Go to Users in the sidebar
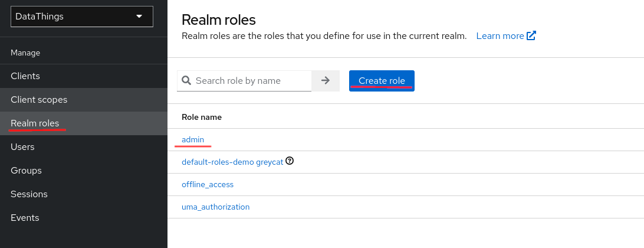Image resolution: width=644 pixels, height=248 pixels. point(84,147)
